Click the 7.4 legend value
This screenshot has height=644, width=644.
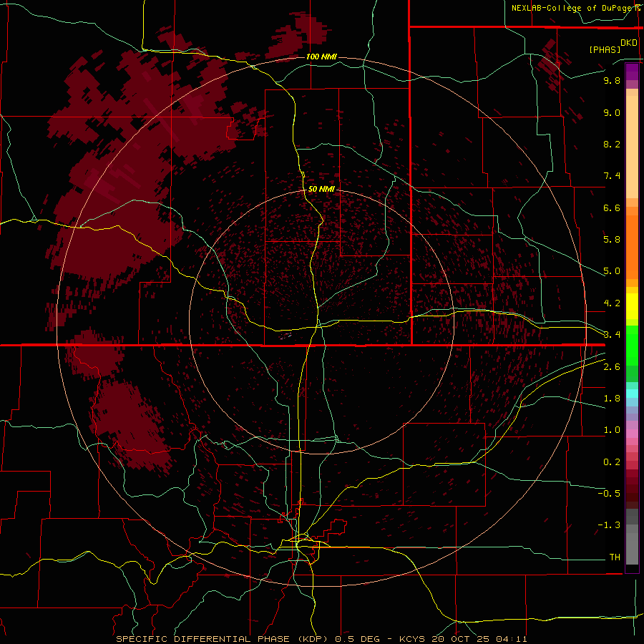[612, 176]
